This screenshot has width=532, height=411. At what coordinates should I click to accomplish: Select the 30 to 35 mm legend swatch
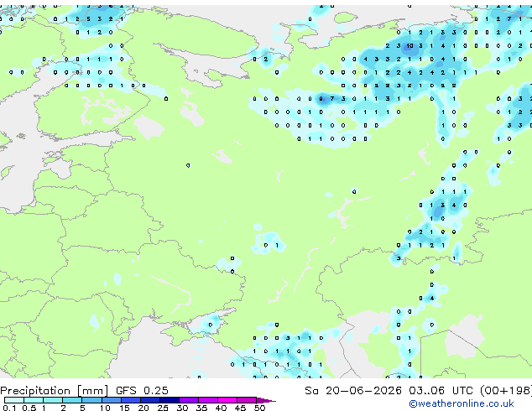click(189, 400)
